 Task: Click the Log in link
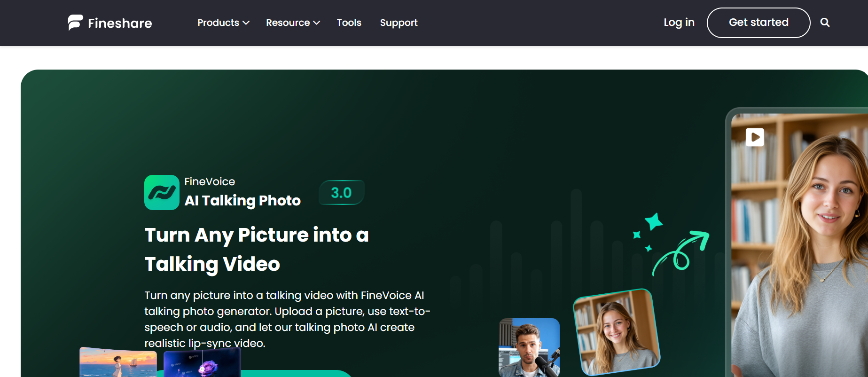pos(679,23)
